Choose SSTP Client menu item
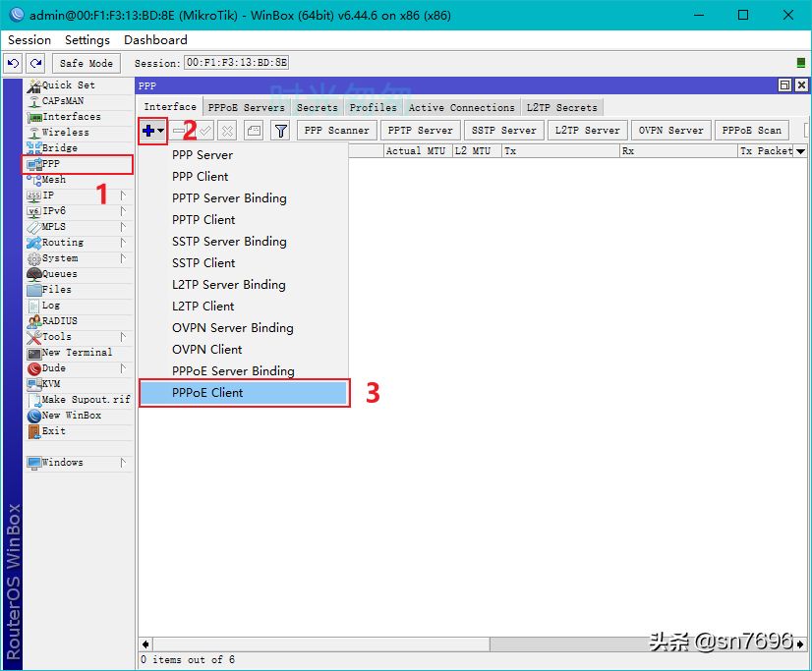The height and width of the screenshot is (671, 812). point(244,263)
